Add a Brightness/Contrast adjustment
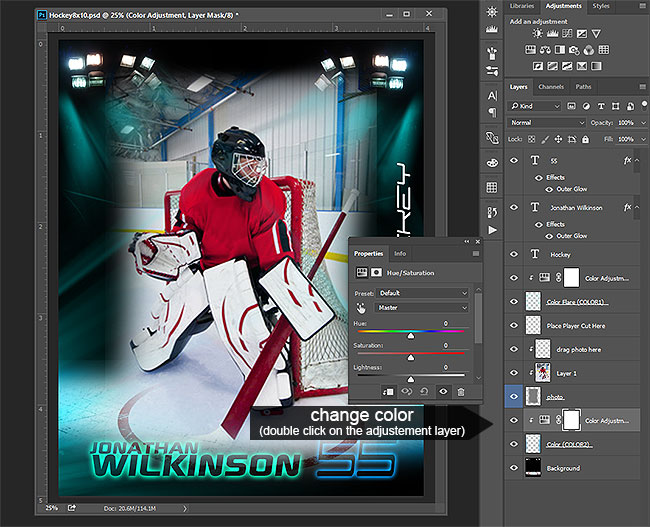 click(538, 34)
